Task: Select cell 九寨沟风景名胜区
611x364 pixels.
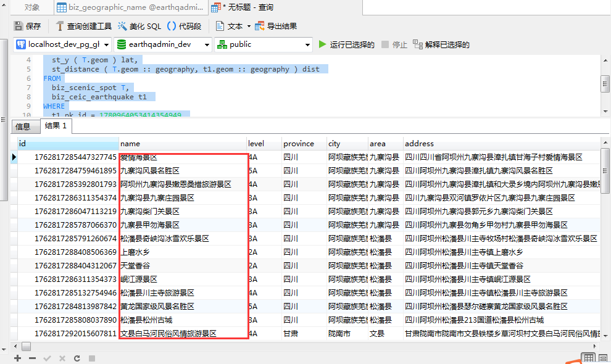Action: (183, 171)
